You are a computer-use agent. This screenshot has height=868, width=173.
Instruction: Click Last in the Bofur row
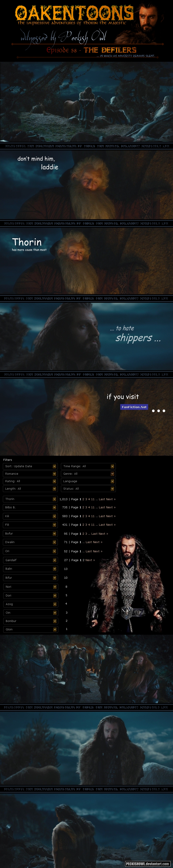(94, 534)
